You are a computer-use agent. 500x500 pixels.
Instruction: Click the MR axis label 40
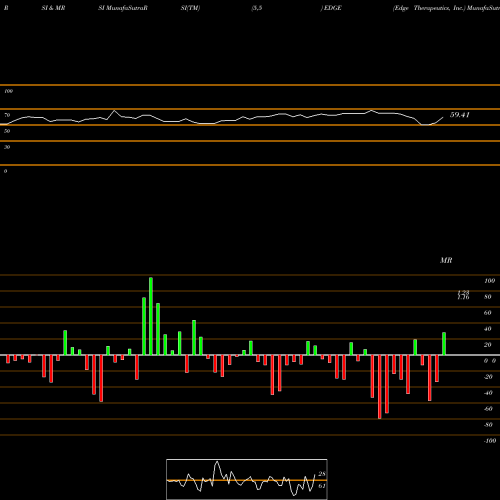pyautogui.click(x=488, y=329)
